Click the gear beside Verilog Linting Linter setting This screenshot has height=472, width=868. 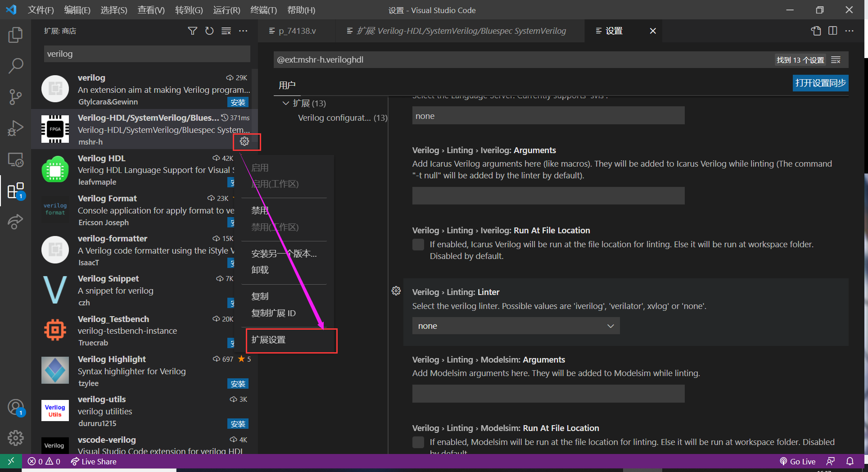click(x=396, y=291)
